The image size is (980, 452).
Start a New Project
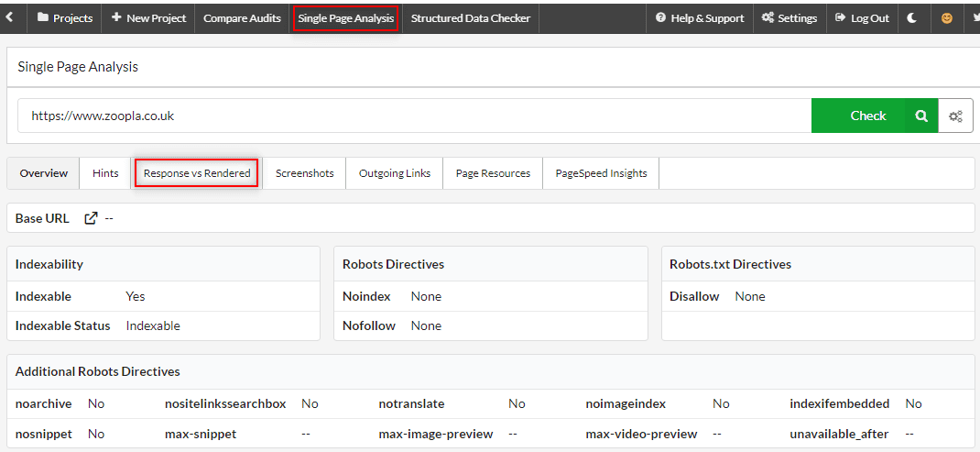pyautogui.click(x=148, y=17)
